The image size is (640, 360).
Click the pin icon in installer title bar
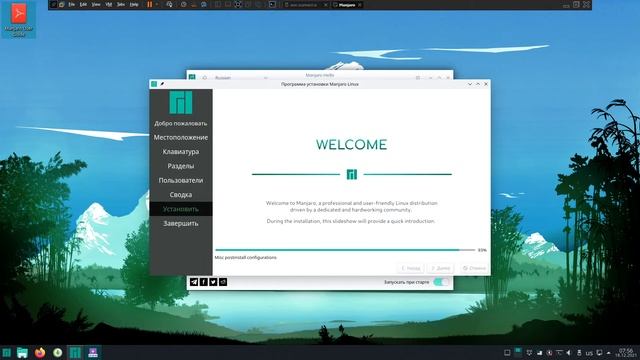(162, 84)
